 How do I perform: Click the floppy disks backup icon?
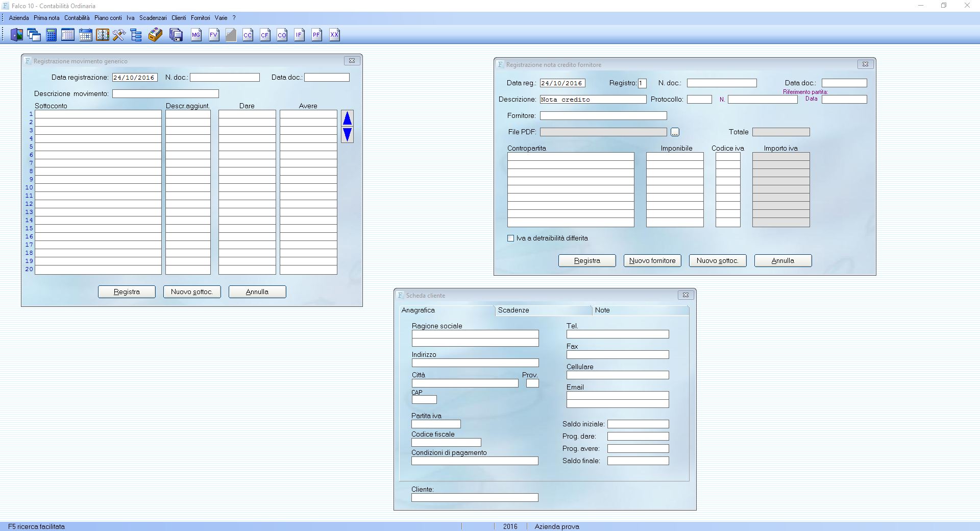pyautogui.click(x=176, y=35)
